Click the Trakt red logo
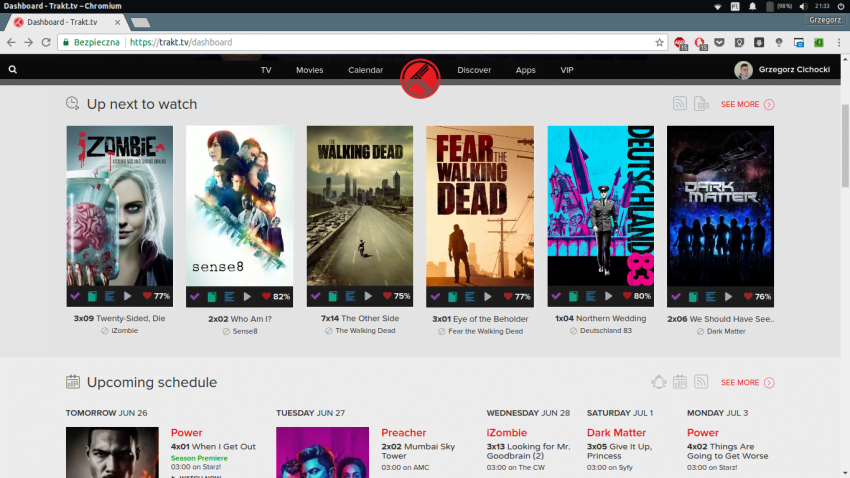The height and width of the screenshot is (478, 850). tap(420, 79)
